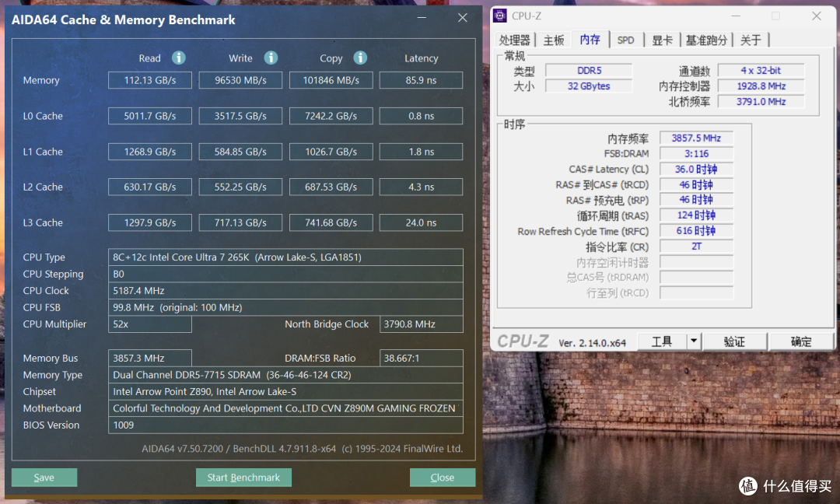Click L3 Cache Latency value 24.0 ns
840x504 pixels.
(421, 222)
